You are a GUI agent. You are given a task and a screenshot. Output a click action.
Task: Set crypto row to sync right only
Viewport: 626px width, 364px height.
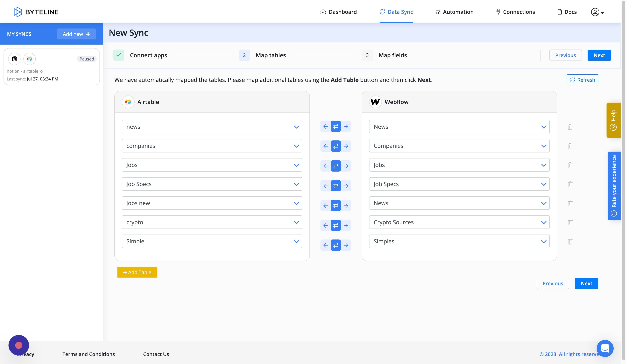point(346,226)
